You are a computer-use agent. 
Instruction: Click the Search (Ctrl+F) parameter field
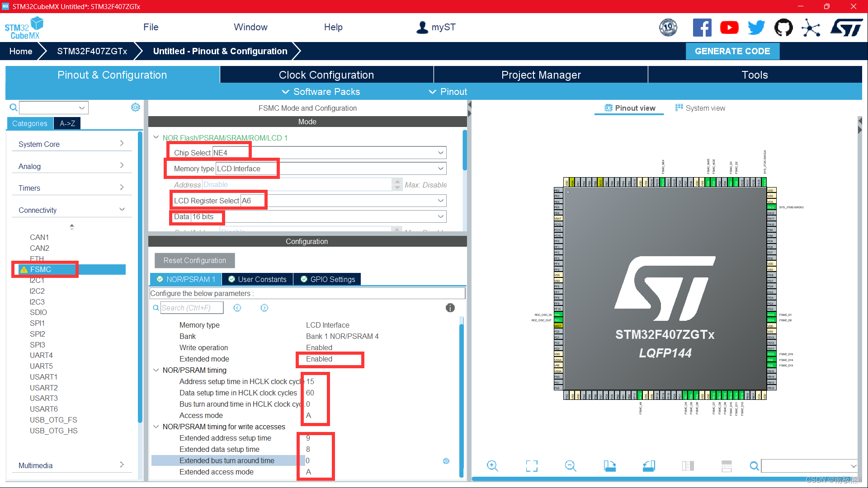(192, 308)
